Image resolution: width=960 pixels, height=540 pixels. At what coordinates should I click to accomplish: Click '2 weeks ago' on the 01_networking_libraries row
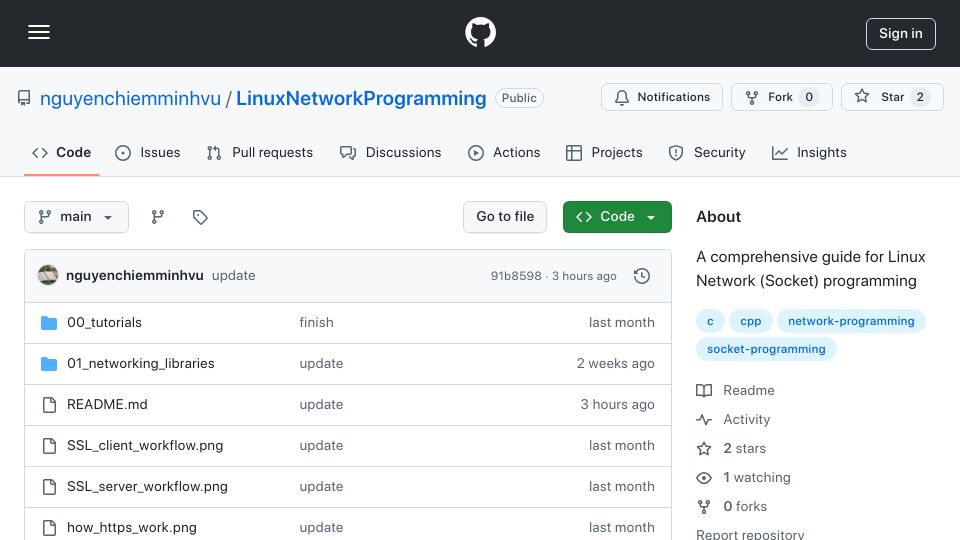pyautogui.click(x=615, y=364)
